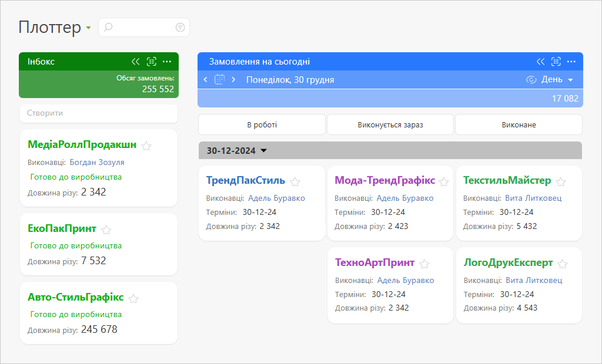
Task: Click Вита Литковец on ТекстильМайстер card
Action: (x=533, y=198)
